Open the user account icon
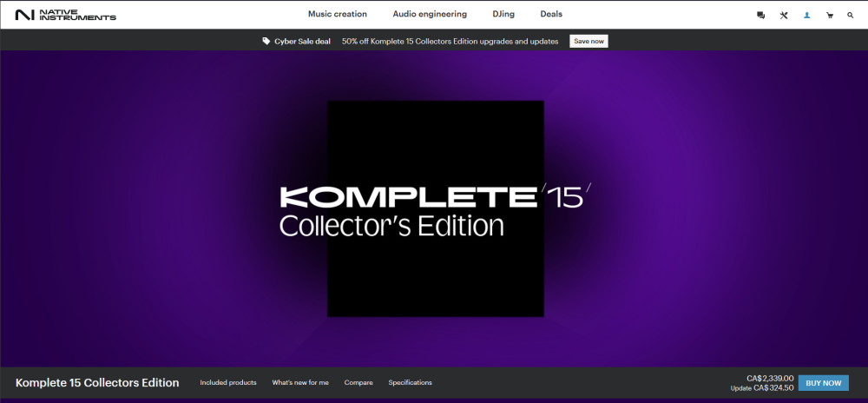This screenshot has height=403, width=868. tap(806, 16)
